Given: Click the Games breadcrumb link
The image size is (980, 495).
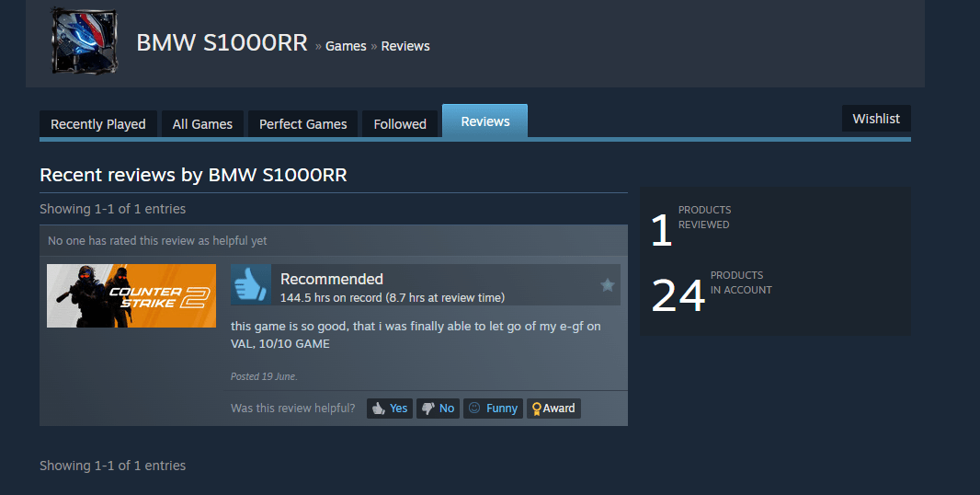Looking at the screenshot, I should pyautogui.click(x=346, y=46).
